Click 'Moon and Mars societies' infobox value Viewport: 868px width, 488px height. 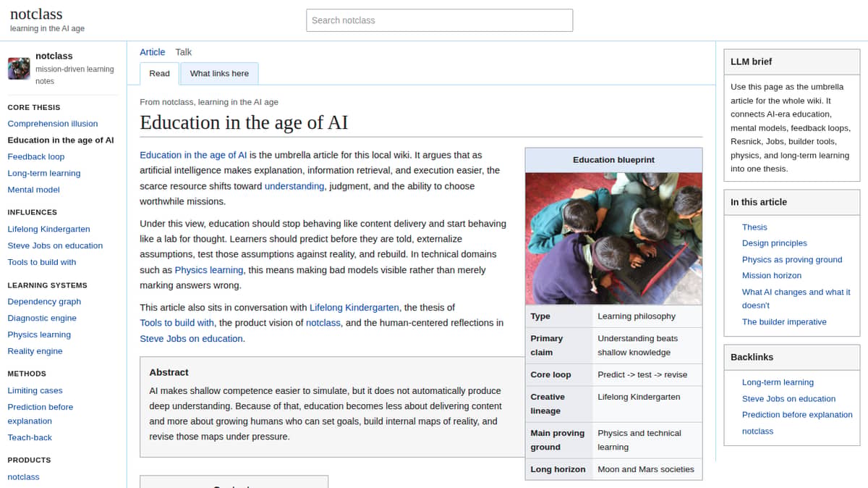[646, 469]
